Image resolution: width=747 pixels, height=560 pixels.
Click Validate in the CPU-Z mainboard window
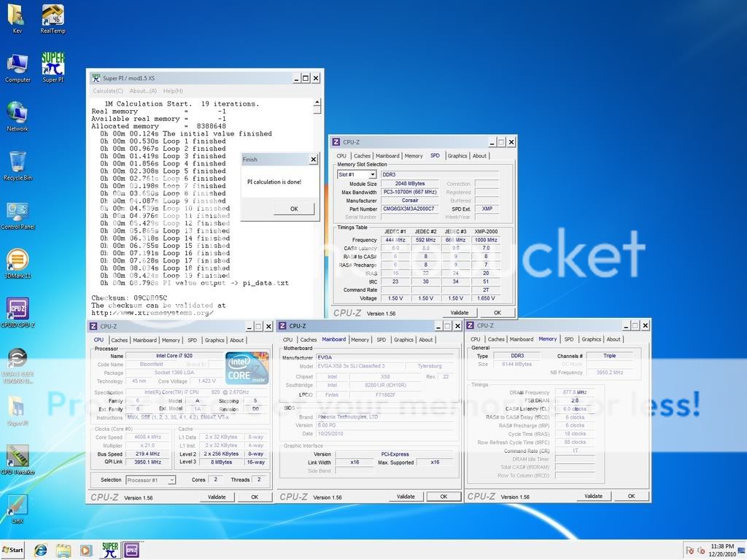coord(405,497)
